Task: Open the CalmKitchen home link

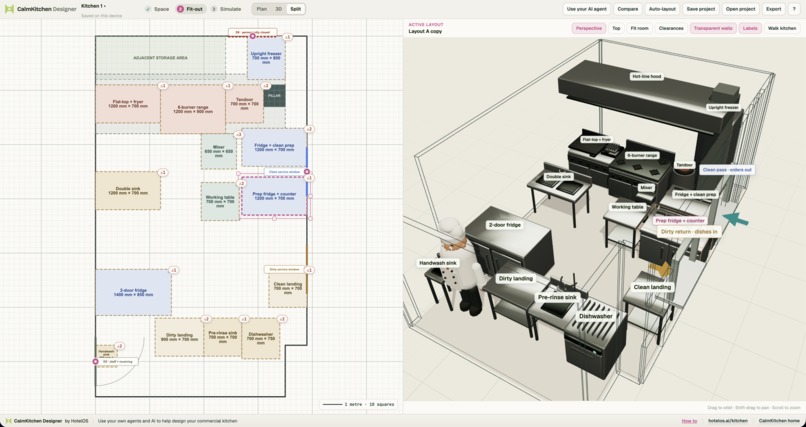Action: tap(779, 421)
